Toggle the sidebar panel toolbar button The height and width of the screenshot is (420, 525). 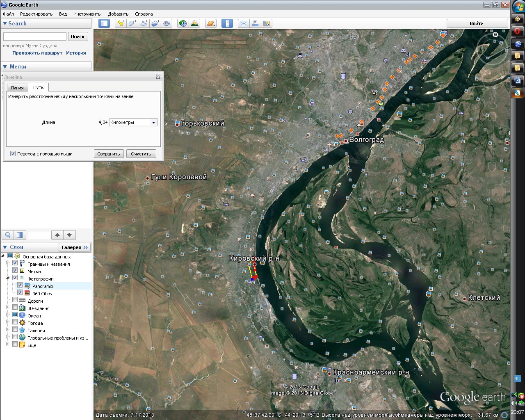click(104, 23)
